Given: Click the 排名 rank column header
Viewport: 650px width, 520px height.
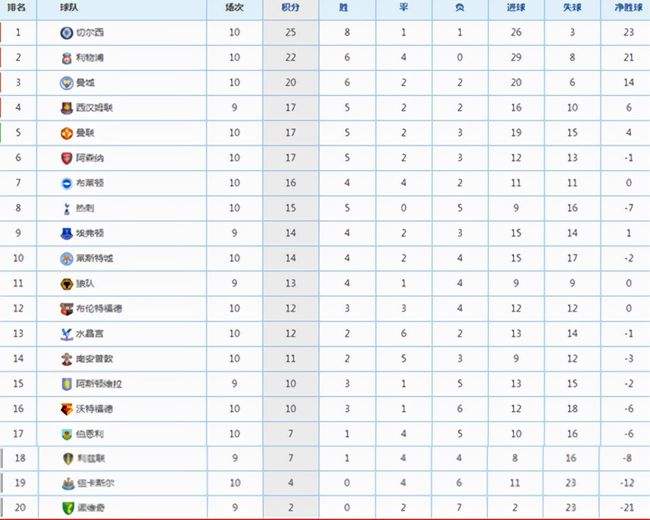Looking at the screenshot, I should 17,7.
